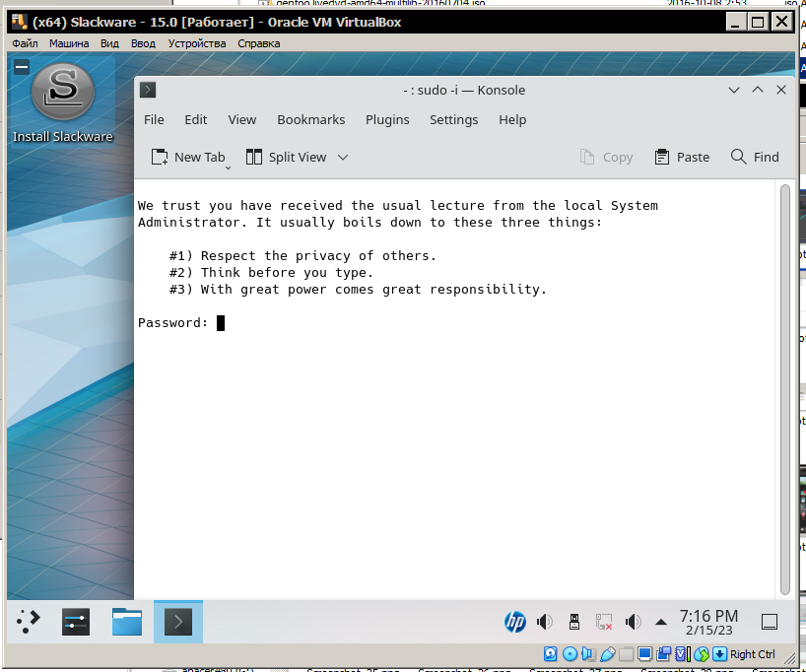Expand the Split View chevron

(343, 157)
